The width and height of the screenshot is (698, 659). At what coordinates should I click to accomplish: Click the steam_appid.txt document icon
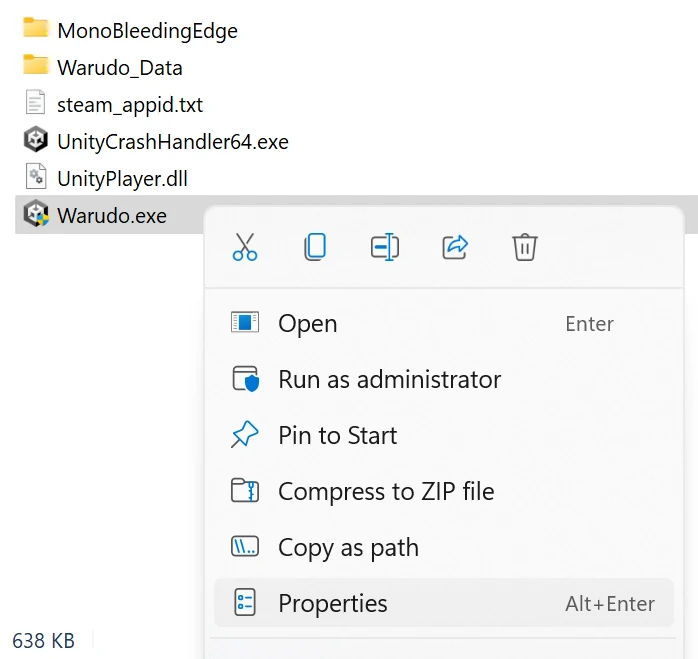(36, 102)
